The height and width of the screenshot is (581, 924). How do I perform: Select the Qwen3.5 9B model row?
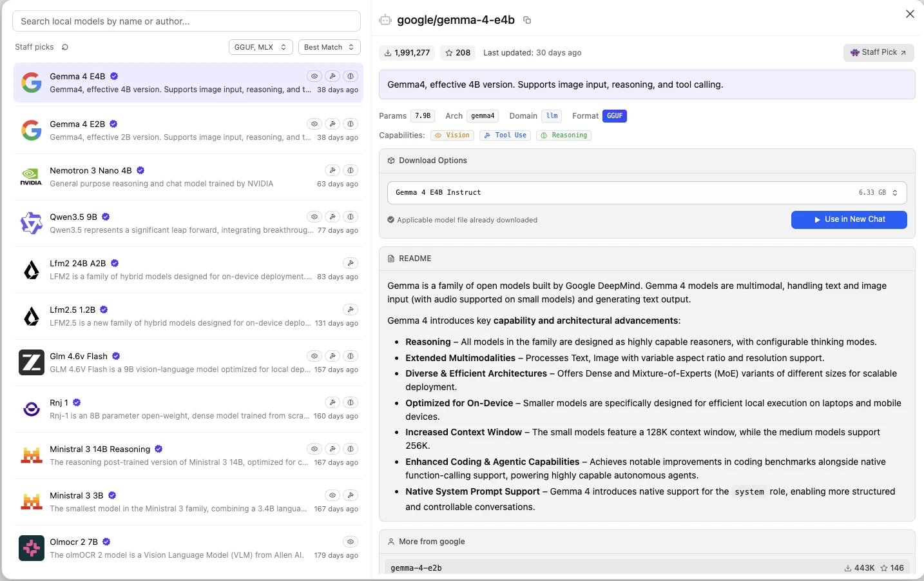(188, 223)
